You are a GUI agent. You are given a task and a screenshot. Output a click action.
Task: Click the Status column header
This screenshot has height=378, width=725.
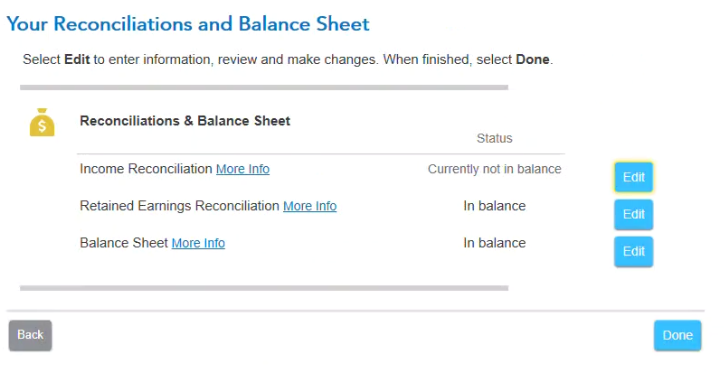point(494,138)
